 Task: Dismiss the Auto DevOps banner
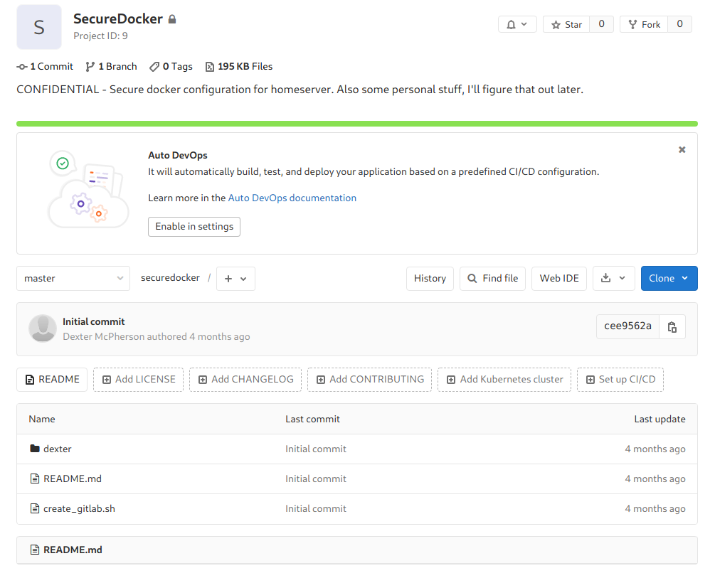pyautogui.click(x=682, y=150)
